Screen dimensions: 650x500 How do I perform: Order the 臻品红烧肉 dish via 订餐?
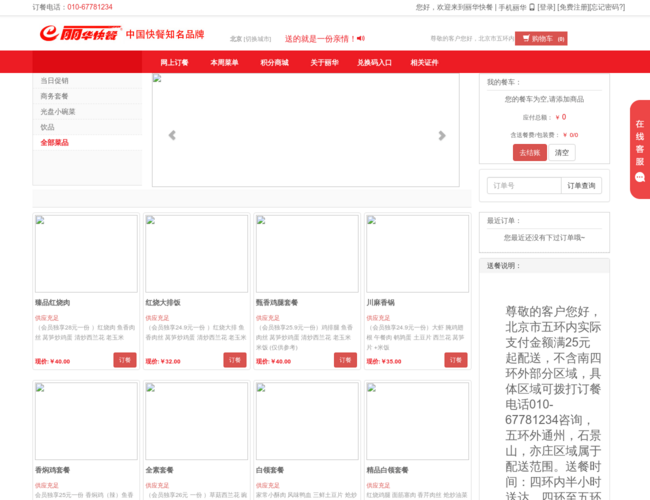(125, 360)
